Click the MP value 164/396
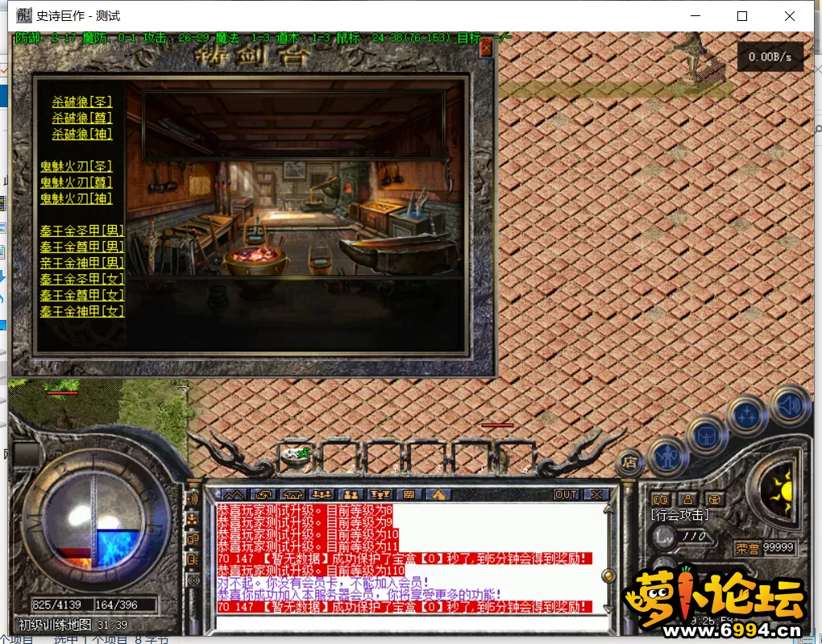The width and height of the screenshot is (822, 644). 116,605
